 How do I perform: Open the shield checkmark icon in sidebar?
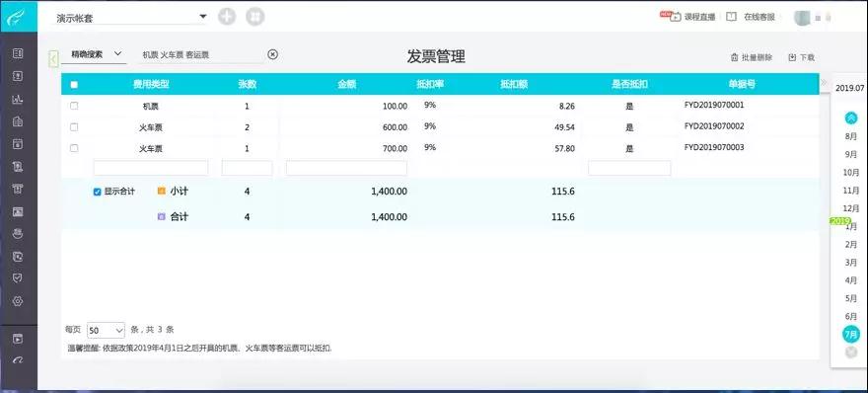pos(18,278)
